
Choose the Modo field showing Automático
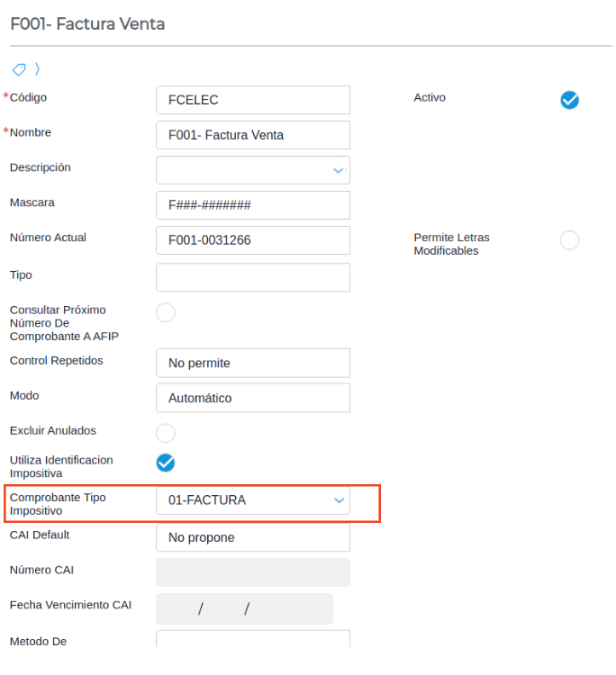[x=252, y=398]
